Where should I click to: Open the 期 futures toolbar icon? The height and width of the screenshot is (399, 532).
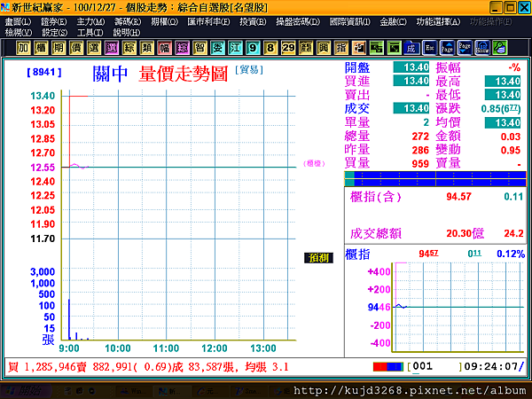[59, 48]
